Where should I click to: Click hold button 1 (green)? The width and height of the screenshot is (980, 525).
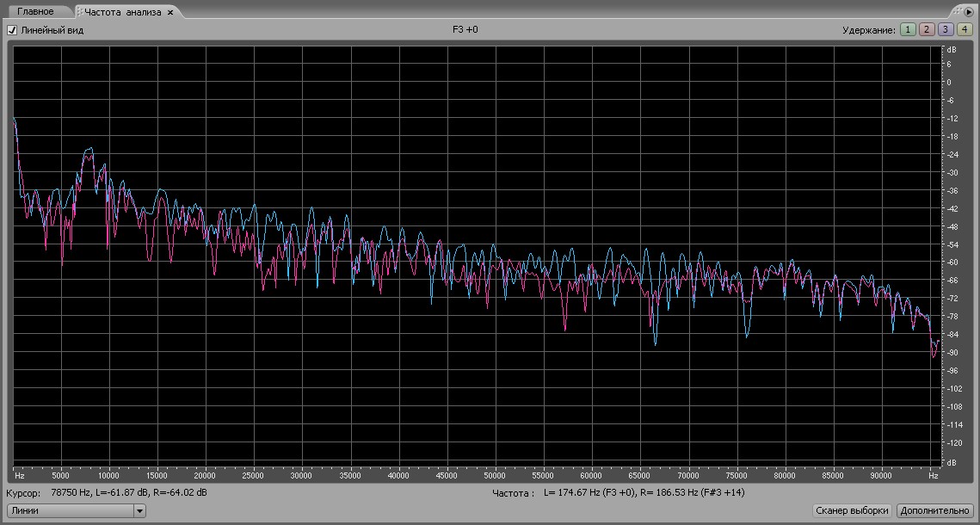pos(909,29)
